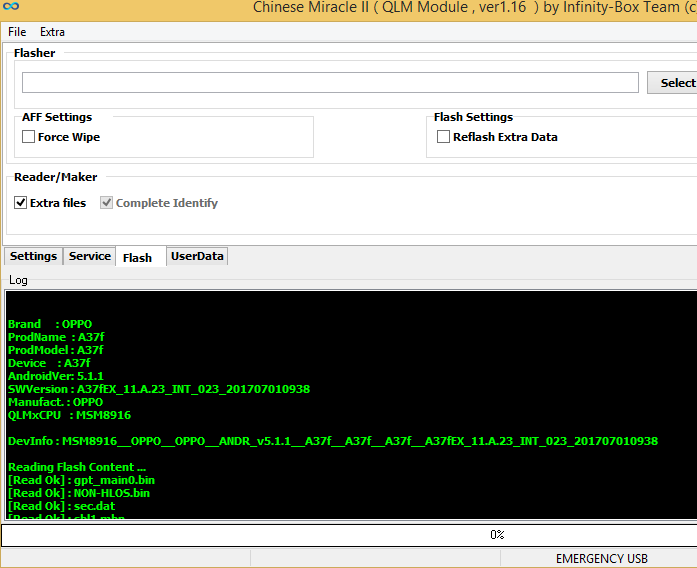Open the Extra menu
This screenshot has width=697, height=568.
pos(52,32)
